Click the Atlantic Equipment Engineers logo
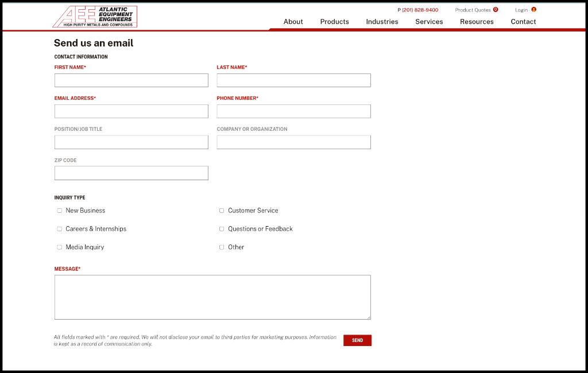 [x=95, y=17]
